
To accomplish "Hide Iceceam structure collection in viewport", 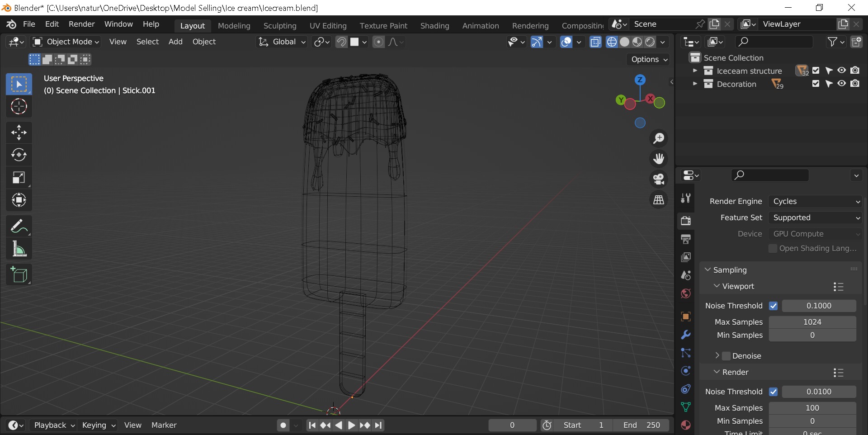I will [x=841, y=71].
